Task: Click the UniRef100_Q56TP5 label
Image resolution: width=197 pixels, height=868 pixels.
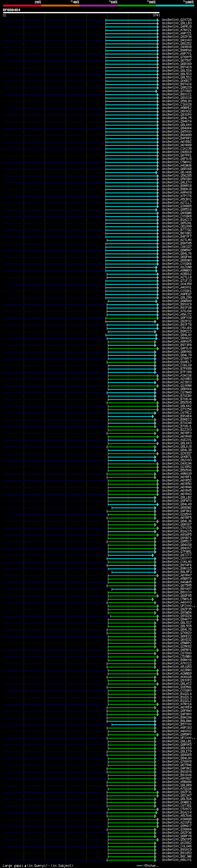Action: click(x=177, y=839)
